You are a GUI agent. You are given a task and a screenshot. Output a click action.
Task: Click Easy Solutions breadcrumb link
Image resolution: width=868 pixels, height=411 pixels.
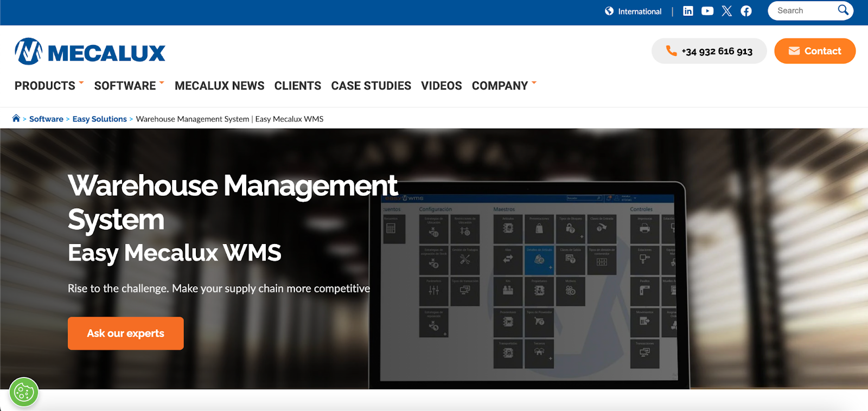pyautogui.click(x=100, y=119)
